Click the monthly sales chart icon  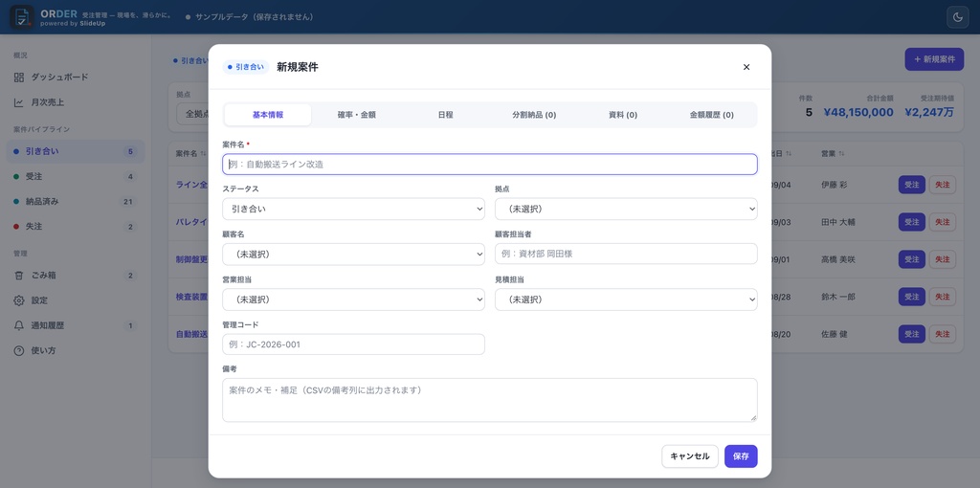tap(19, 101)
